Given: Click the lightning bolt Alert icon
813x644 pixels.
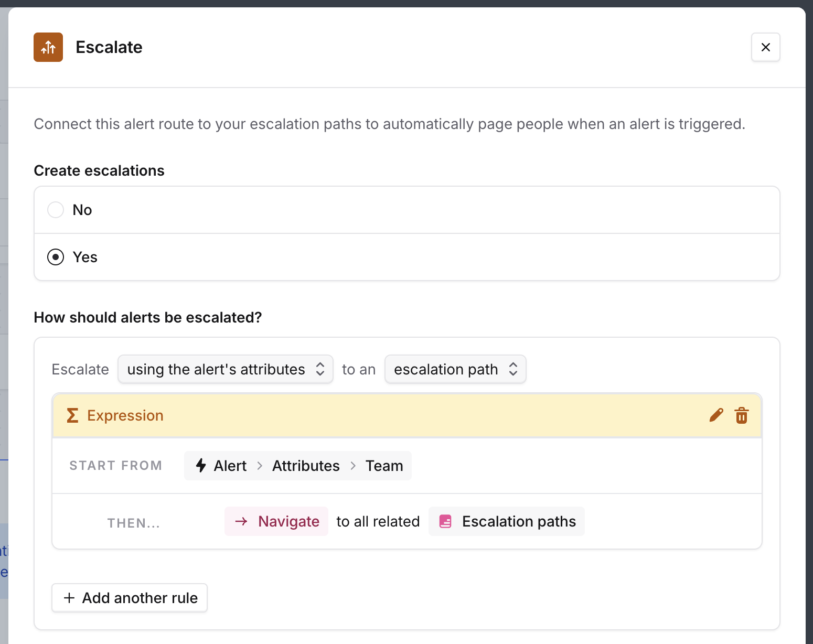Looking at the screenshot, I should pos(201,466).
